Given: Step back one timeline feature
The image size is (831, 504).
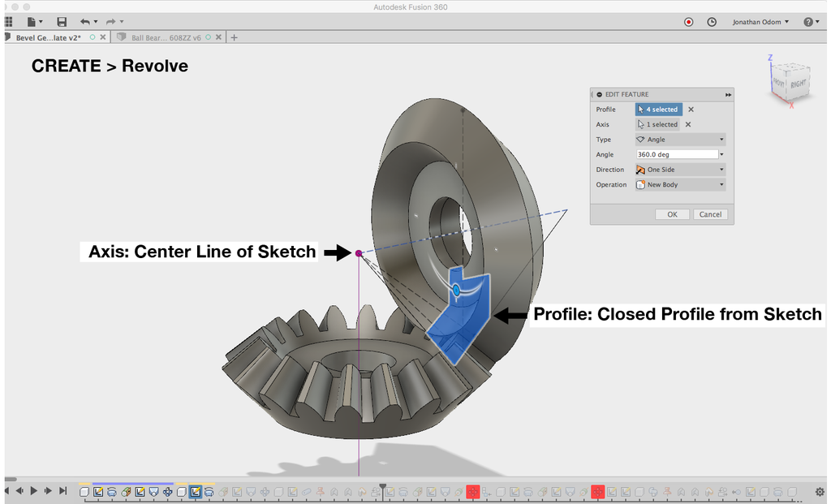Looking at the screenshot, I should (19, 491).
